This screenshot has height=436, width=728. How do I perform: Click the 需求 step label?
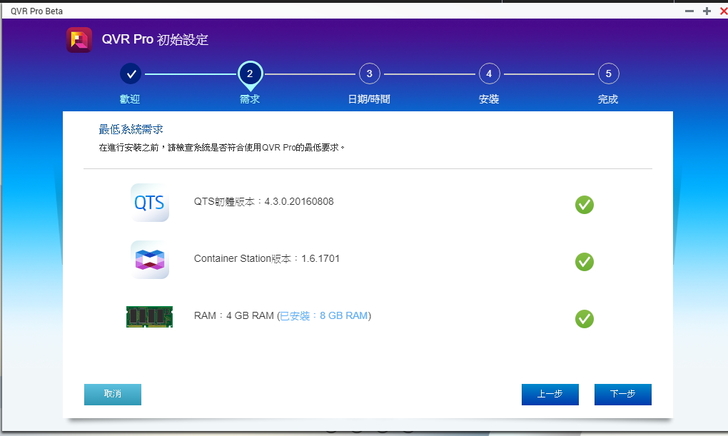(250, 99)
